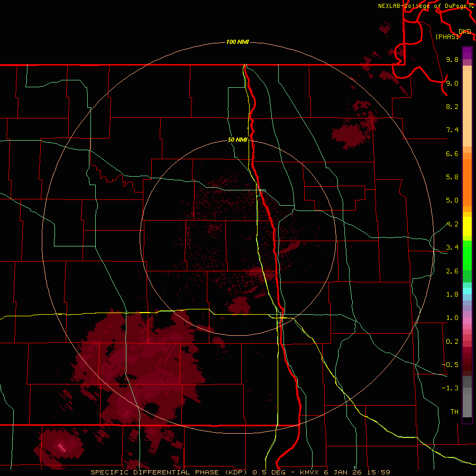Click the 50 NMI range ring label
The width and height of the screenshot is (476, 476).
237,140
